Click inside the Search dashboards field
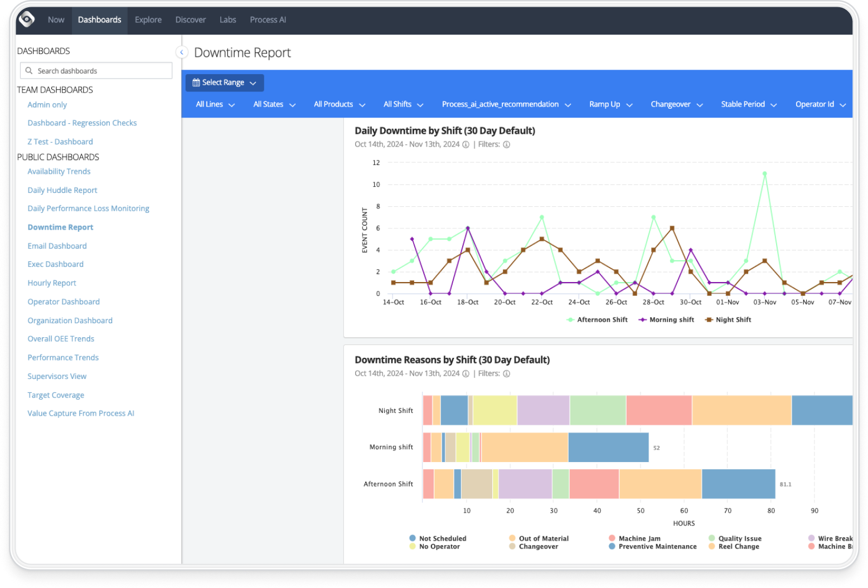 click(96, 70)
